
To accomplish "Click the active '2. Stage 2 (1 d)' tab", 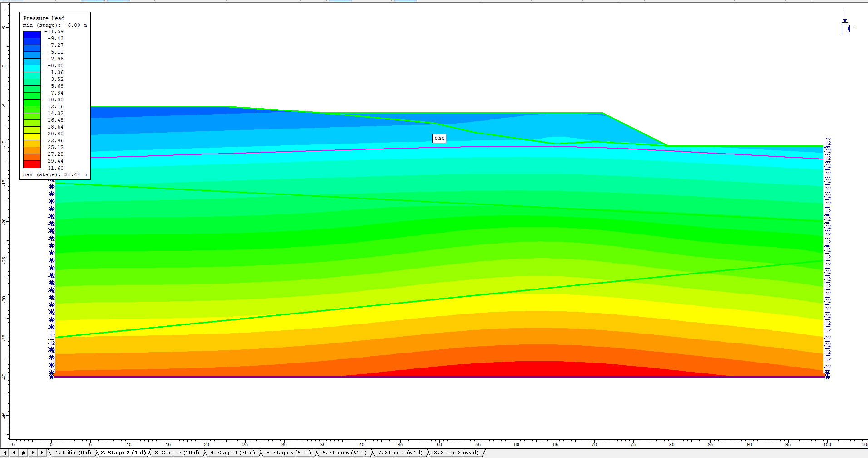I will 123,453.
